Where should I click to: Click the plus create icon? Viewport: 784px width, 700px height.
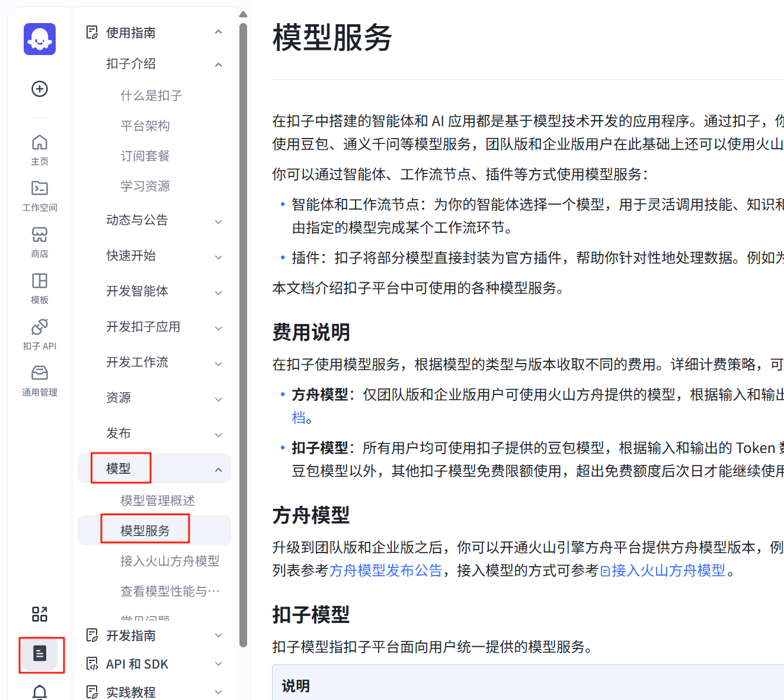pyautogui.click(x=40, y=89)
